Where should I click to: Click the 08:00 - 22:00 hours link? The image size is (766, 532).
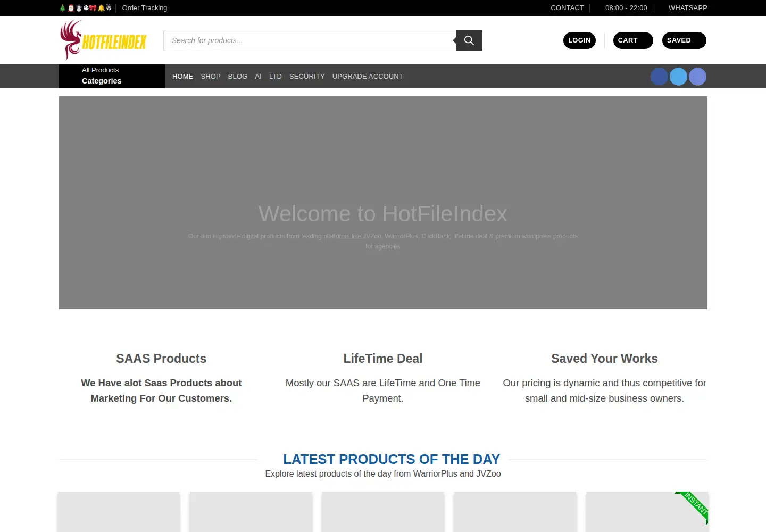pyautogui.click(x=626, y=8)
